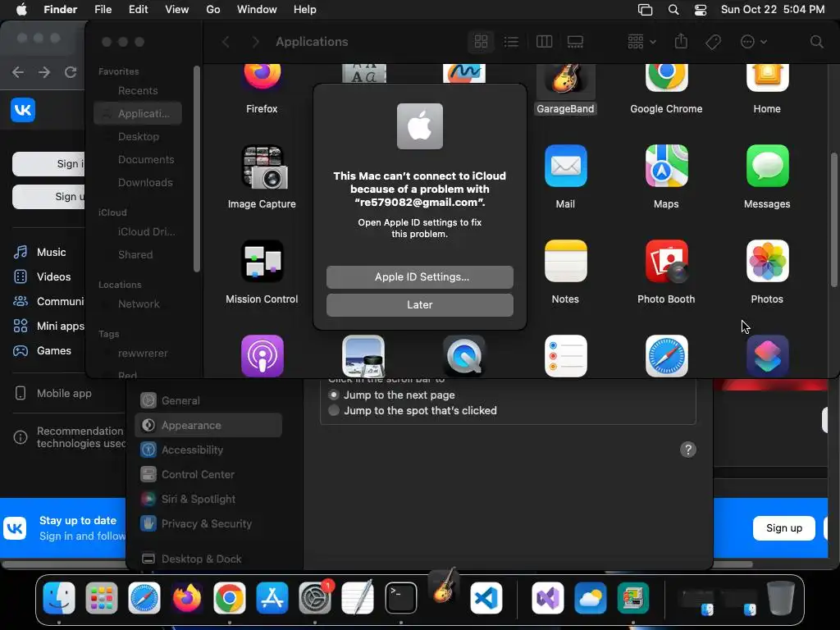Select Desktop in the Finder sidebar
Screen dimensions: 840x630
point(138,137)
